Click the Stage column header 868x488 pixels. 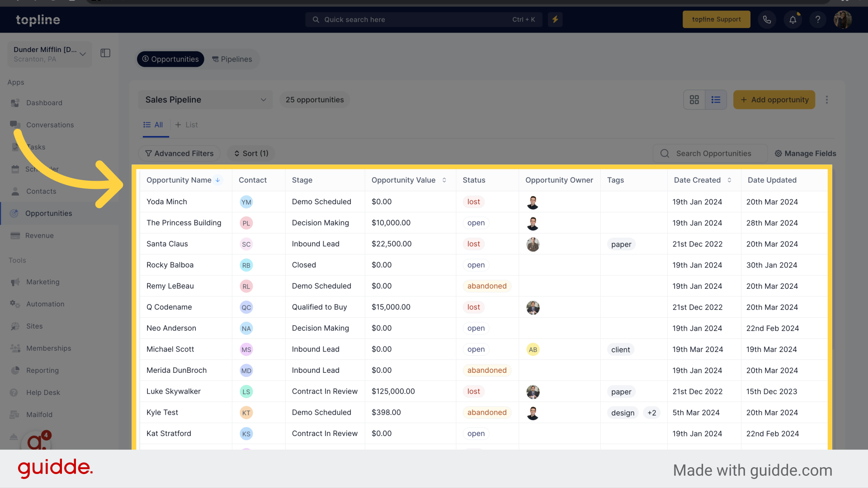tap(302, 180)
